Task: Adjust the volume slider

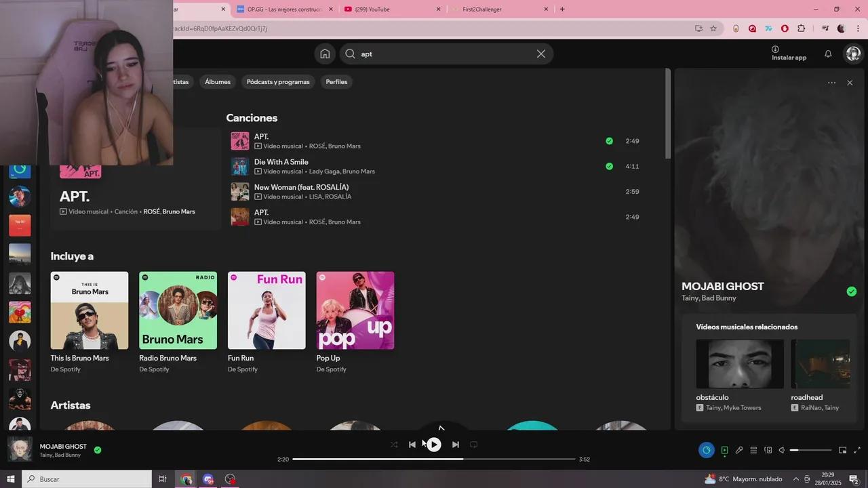Action: 810,450
